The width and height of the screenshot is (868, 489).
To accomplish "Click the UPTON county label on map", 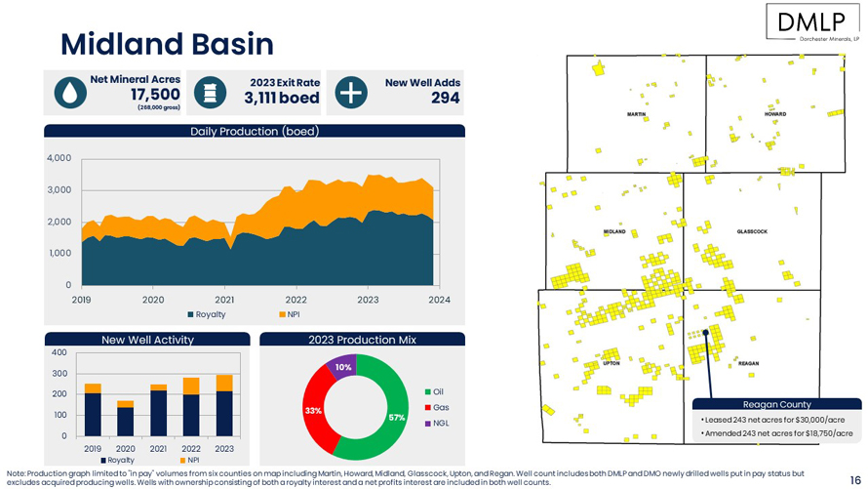I will click(x=612, y=363).
